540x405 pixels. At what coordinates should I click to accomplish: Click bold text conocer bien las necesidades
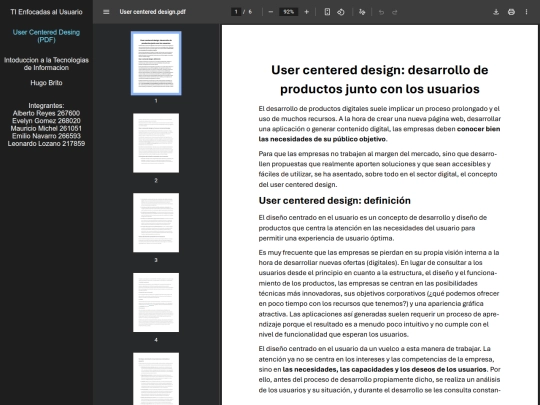(x=379, y=134)
